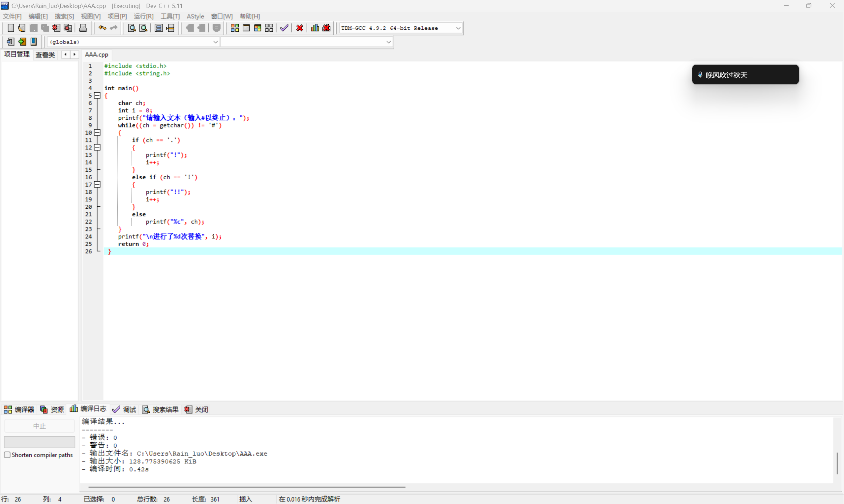
Task: Click the bar chart profile analysis icon
Action: tap(315, 28)
